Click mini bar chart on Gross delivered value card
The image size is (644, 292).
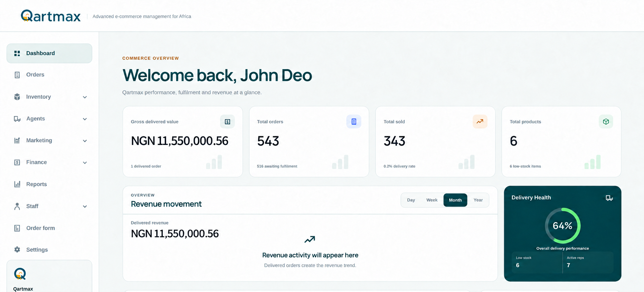tap(214, 162)
